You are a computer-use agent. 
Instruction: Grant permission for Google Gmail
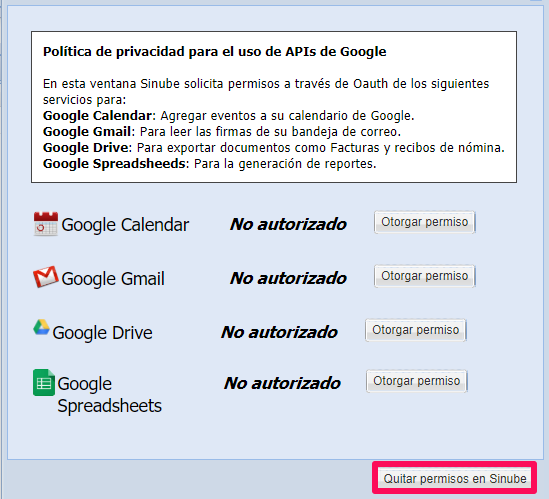tap(424, 276)
